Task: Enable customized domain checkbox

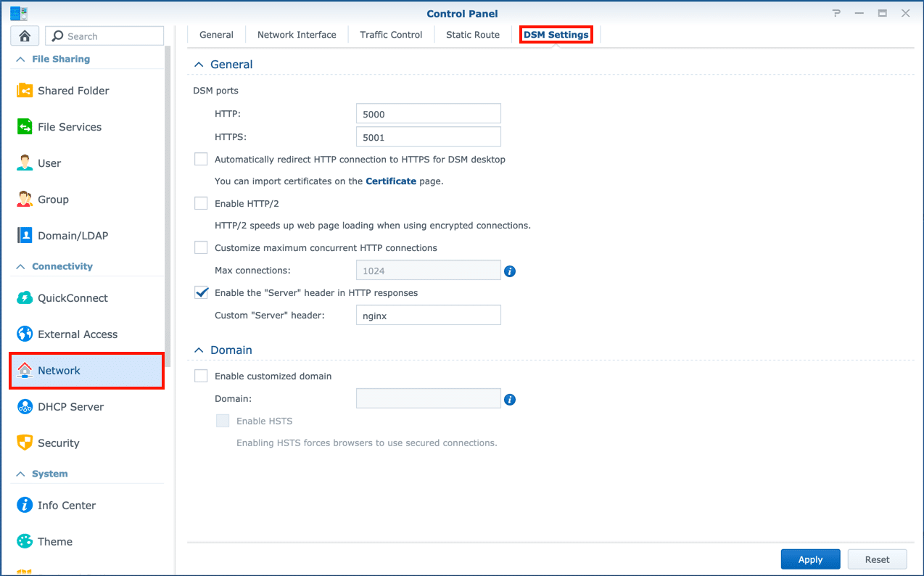Action: tap(201, 377)
